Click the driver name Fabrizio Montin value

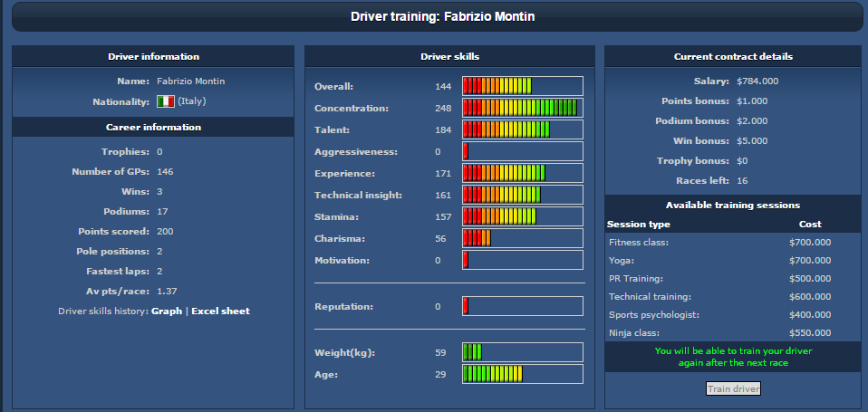(x=191, y=81)
